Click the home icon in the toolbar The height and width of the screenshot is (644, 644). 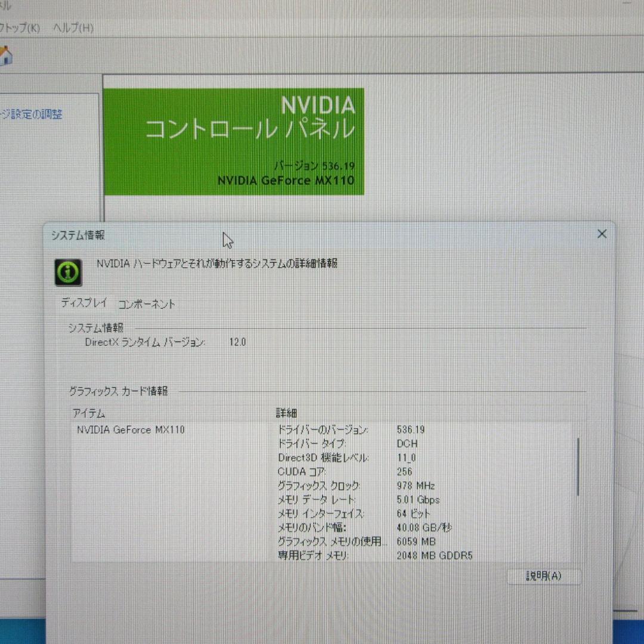pyautogui.click(x=6, y=56)
